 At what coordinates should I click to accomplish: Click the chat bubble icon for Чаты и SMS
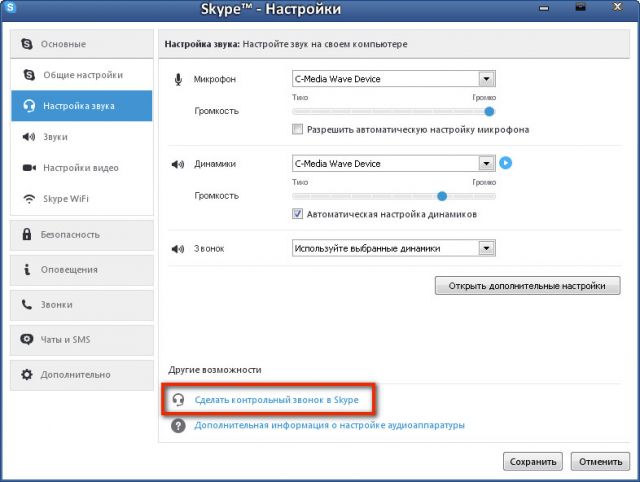click(x=27, y=339)
